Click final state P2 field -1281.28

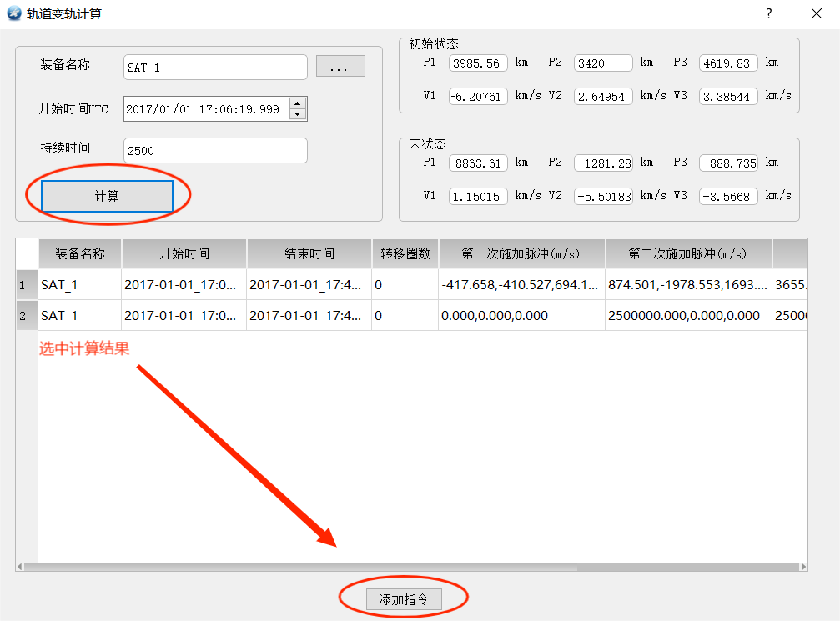coord(603,163)
